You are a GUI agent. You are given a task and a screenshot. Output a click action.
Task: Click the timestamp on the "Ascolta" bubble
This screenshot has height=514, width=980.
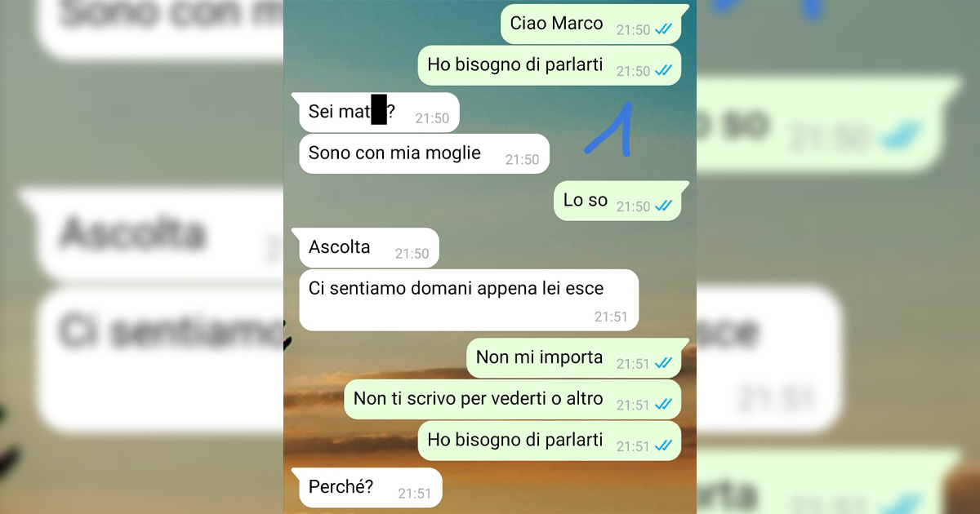point(412,254)
